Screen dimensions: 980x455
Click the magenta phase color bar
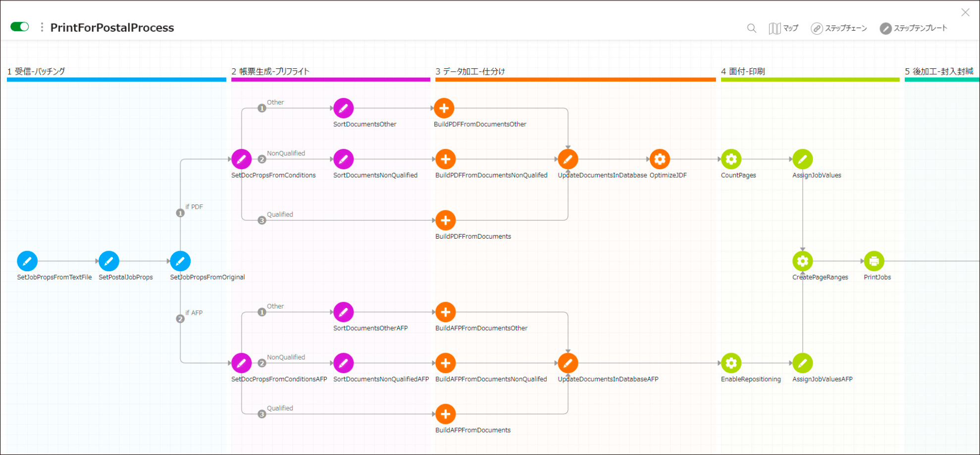tap(330, 79)
